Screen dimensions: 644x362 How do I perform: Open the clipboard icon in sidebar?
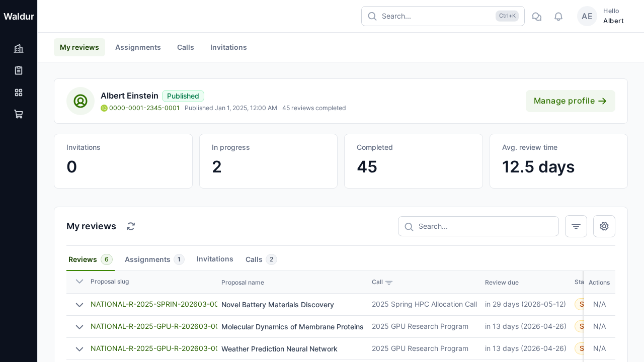click(x=19, y=70)
